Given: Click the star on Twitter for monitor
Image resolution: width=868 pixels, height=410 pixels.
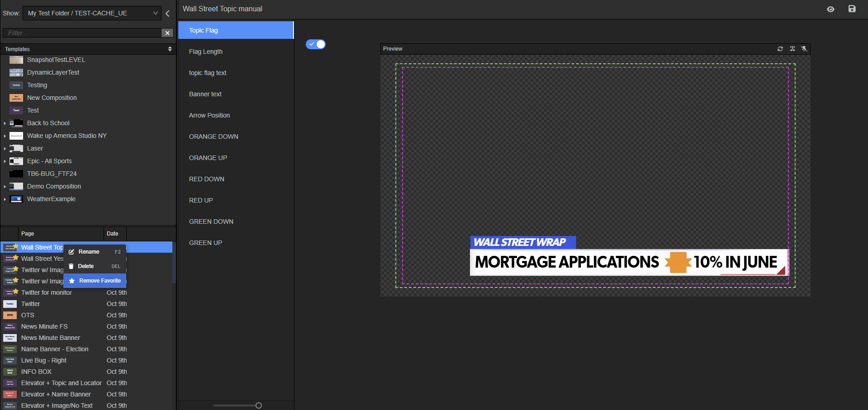Looking at the screenshot, I should (x=16, y=291).
